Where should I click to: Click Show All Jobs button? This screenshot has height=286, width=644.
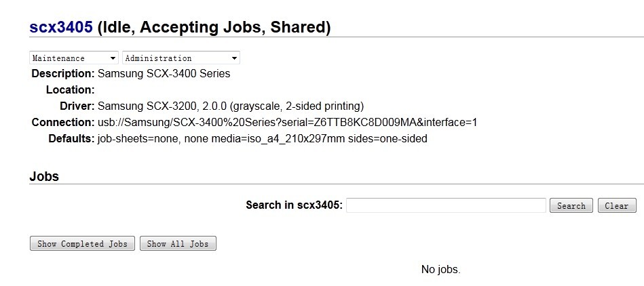coord(178,243)
